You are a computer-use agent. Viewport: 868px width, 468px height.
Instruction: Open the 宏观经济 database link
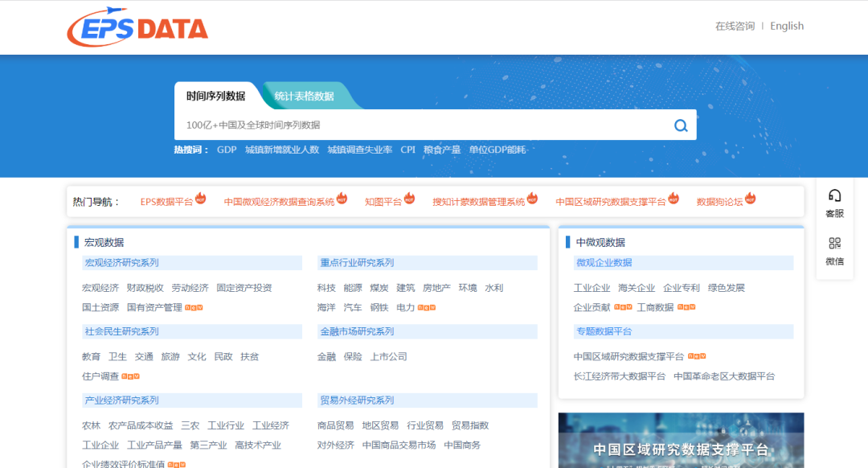(x=100, y=288)
